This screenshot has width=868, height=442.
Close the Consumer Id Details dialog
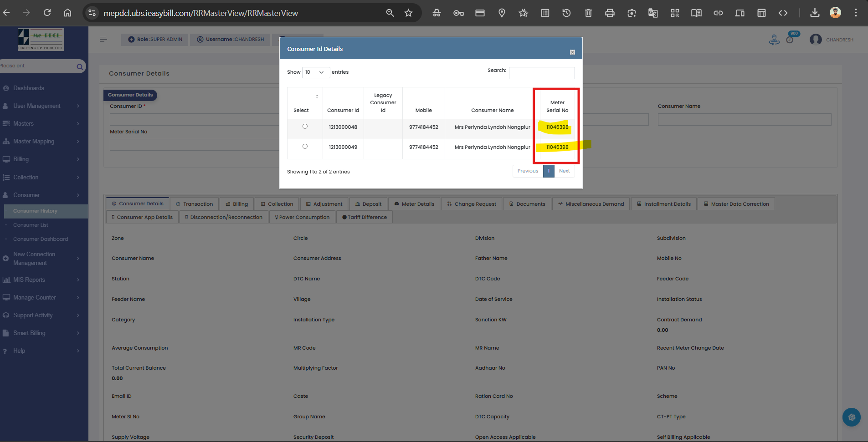[572, 52]
